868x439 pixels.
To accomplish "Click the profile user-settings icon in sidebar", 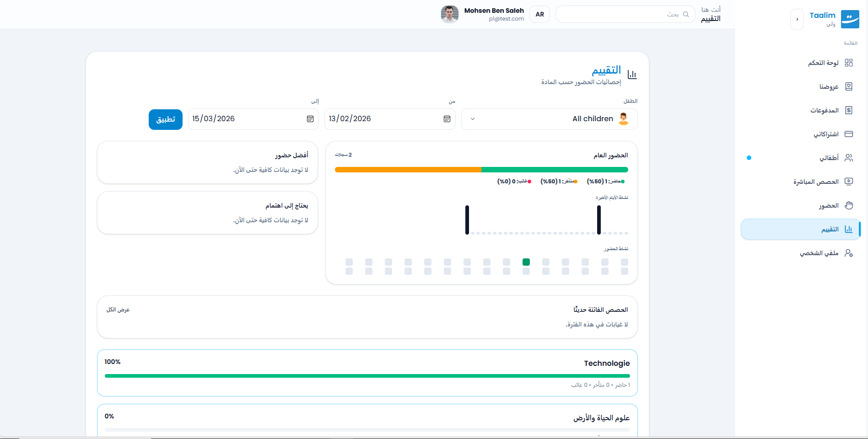I will 848,253.
